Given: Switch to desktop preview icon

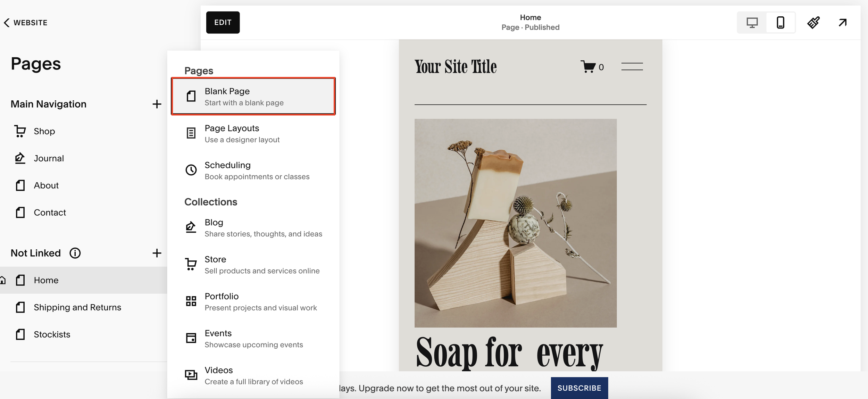Looking at the screenshot, I should (x=752, y=23).
